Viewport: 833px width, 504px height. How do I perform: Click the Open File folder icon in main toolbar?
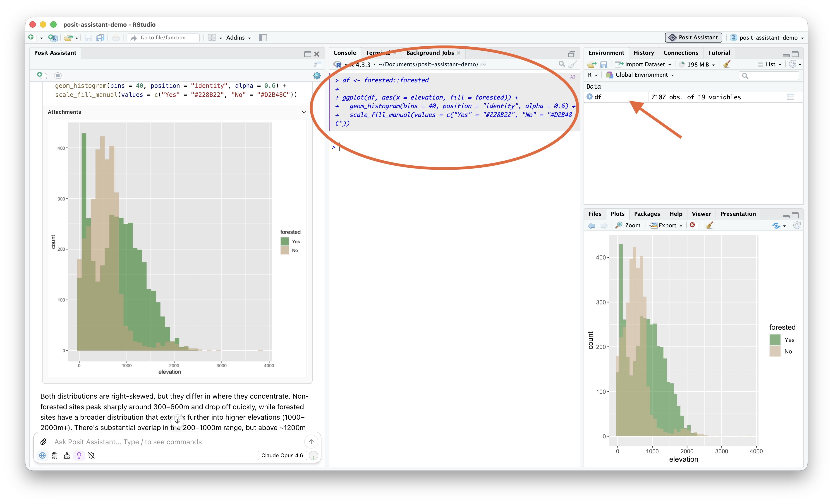[68, 38]
